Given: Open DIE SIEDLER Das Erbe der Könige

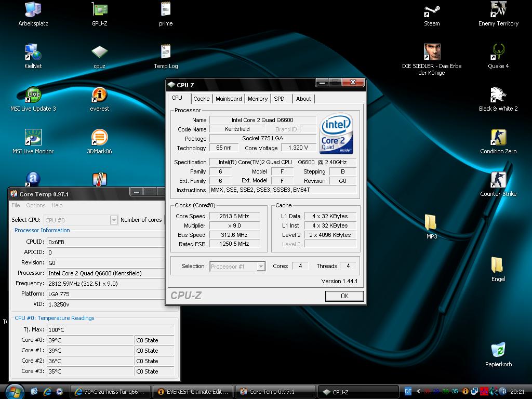Looking at the screenshot, I should coord(432,60).
